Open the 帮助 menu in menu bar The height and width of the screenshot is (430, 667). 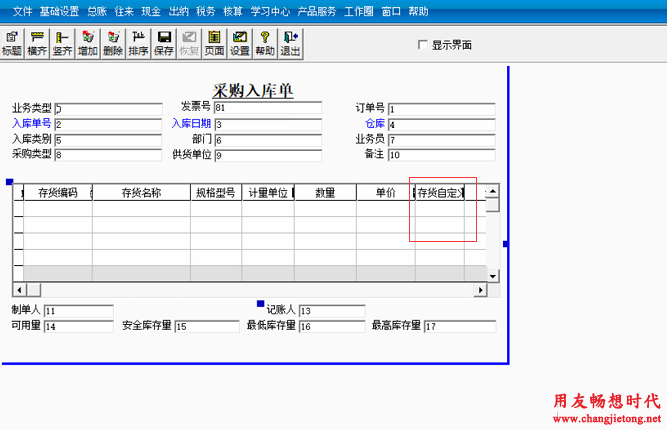click(x=418, y=11)
